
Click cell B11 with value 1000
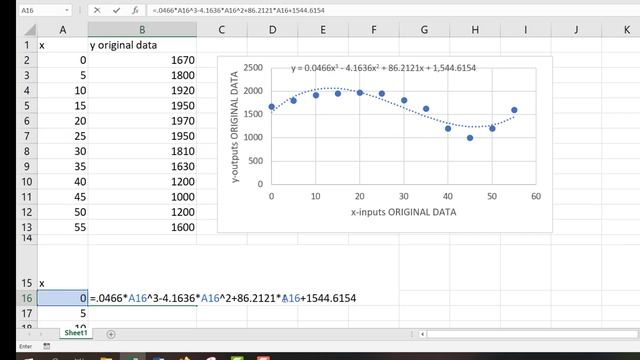142,197
